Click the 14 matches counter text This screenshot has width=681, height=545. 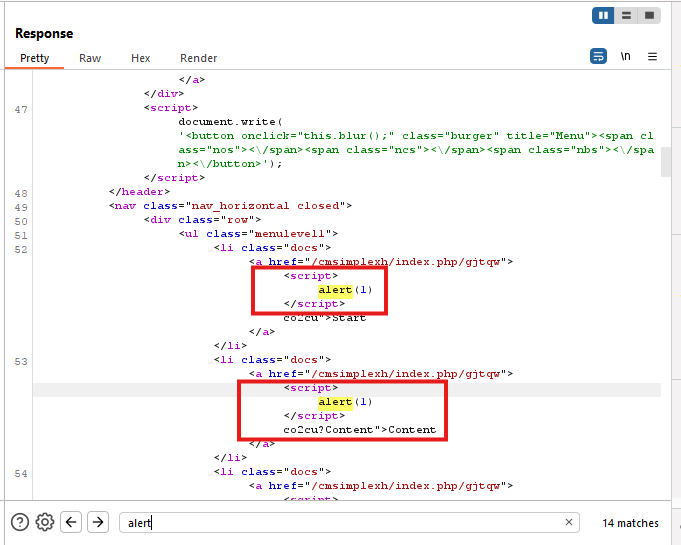(x=630, y=523)
